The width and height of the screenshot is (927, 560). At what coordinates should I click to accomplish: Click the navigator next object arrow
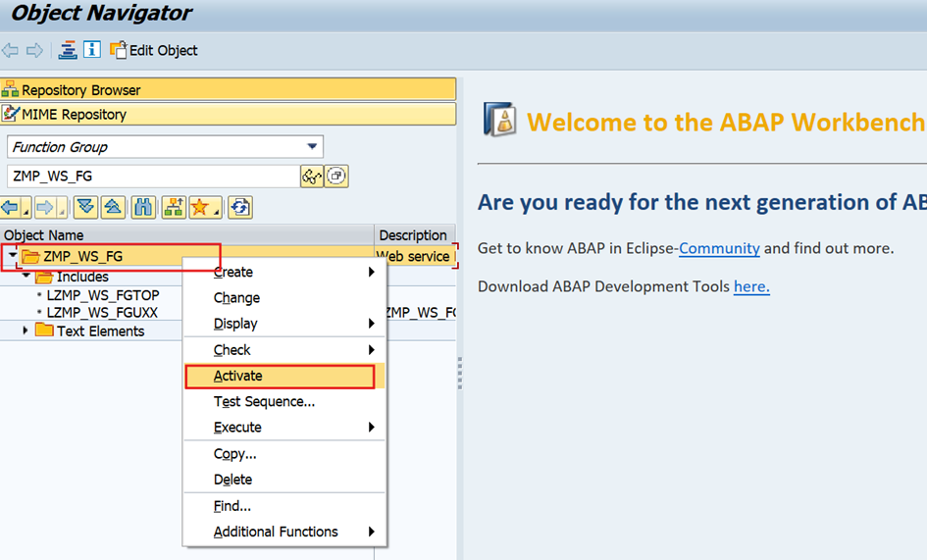pyautogui.click(x=45, y=208)
